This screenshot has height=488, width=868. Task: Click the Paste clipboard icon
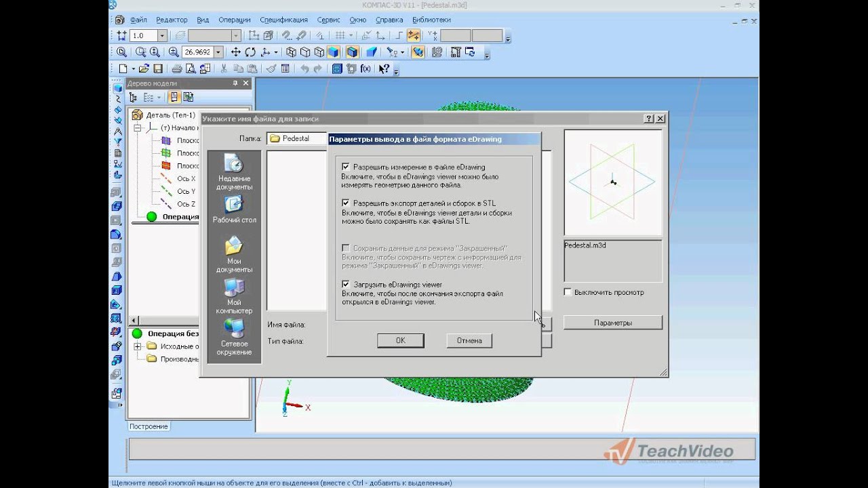(x=252, y=68)
